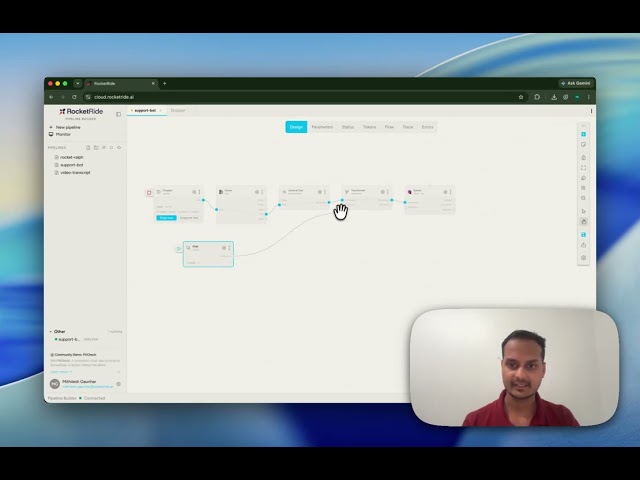Click New pipeline in the sidebar

pos(65,127)
